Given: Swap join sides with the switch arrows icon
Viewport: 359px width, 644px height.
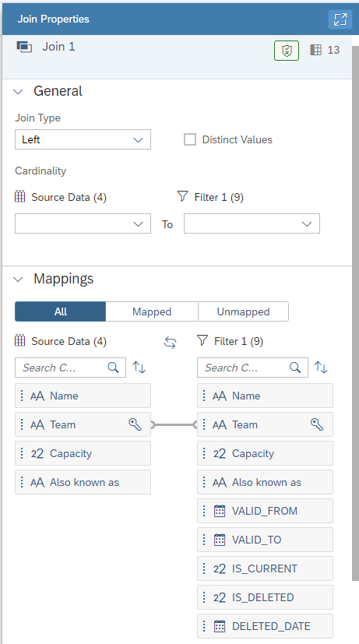Looking at the screenshot, I should click(170, 342).
